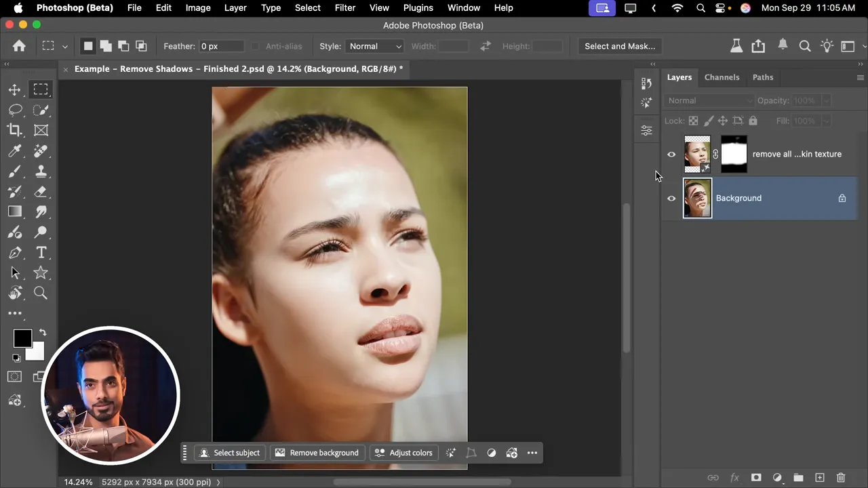Select the Horizontal Type tool
Viewport: 868px width, 488px height.
coord(41,252)
